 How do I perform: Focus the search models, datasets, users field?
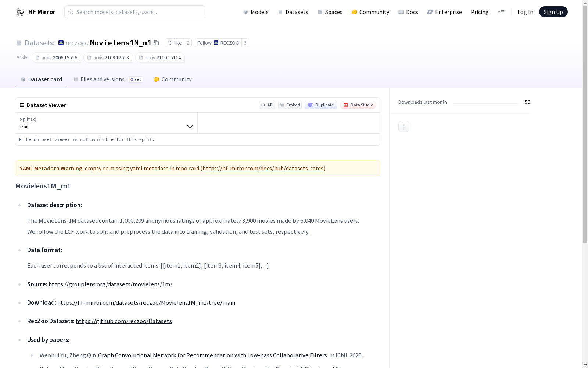pos(135,12)
